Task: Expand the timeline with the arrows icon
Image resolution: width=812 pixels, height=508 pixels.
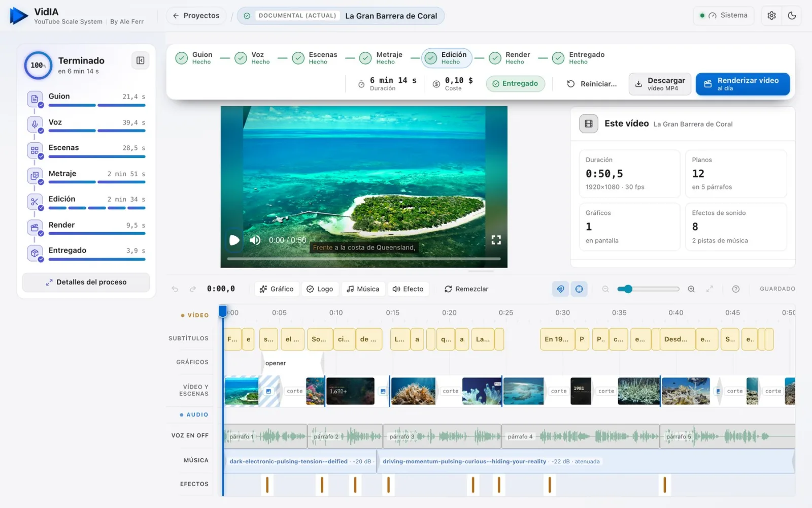Action: coord(709,289)
